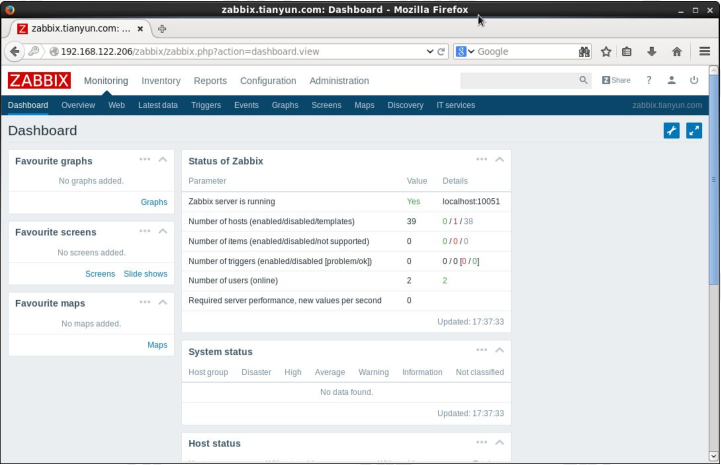Click the "Number of users (online)" row

[346, 281]
